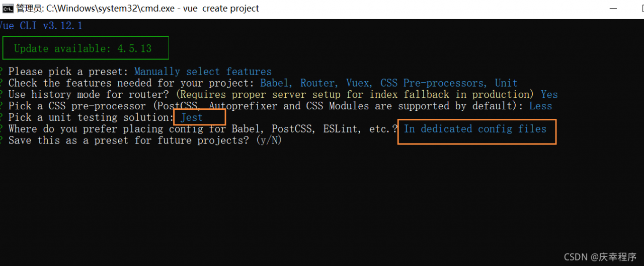
Task: Click 'Pick a unit testing solution:' prompt
Action: point(91,117)
